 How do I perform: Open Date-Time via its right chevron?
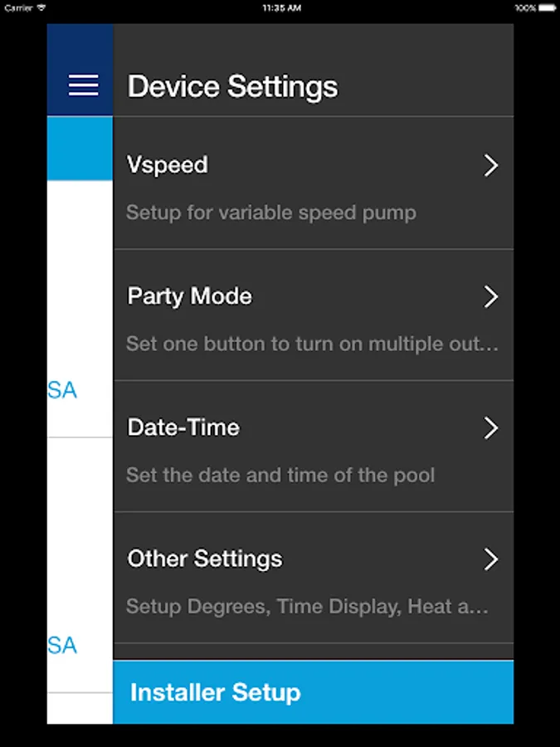point(490,428)
